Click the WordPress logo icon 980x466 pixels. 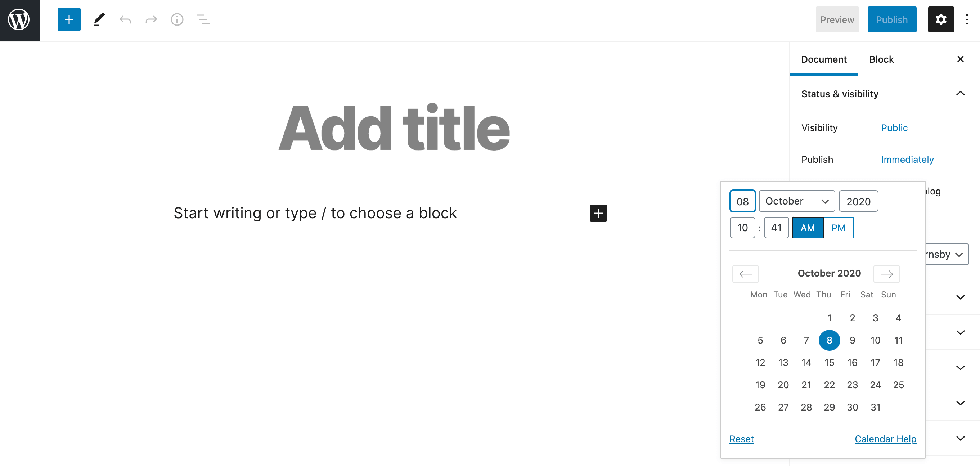(x=20, y=20)
